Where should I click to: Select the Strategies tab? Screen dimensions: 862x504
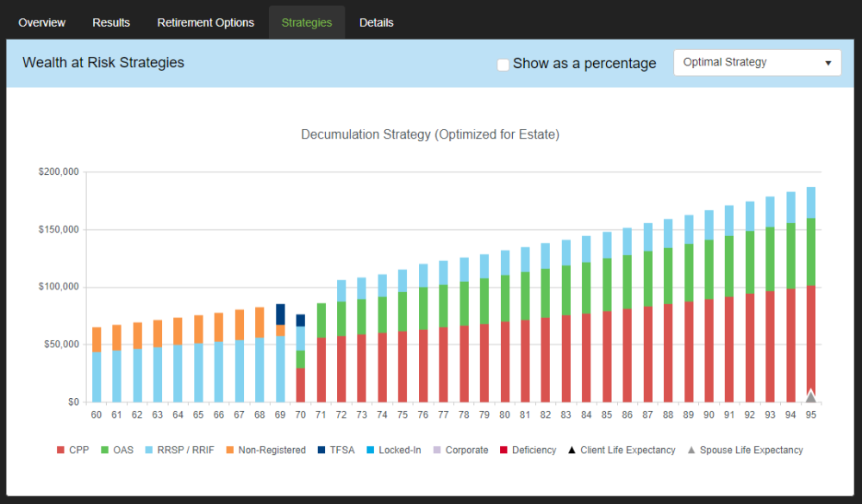[306, 22]
